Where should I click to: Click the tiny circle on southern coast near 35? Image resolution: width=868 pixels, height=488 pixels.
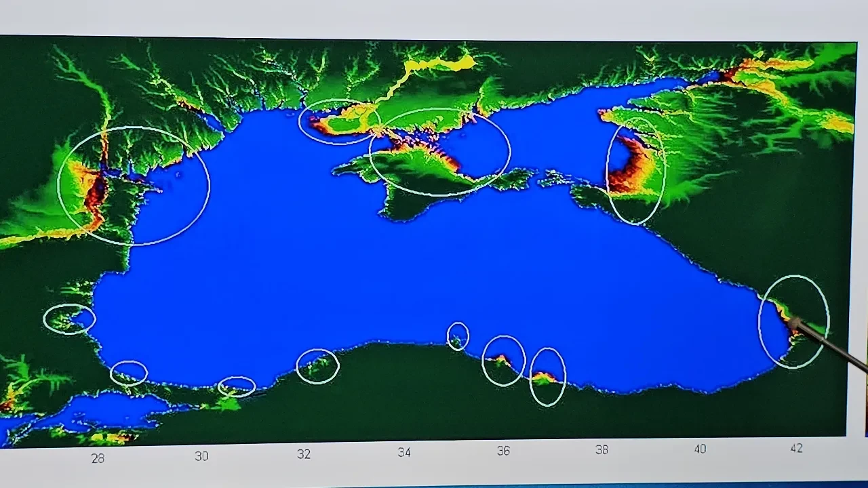coord(458,336)
